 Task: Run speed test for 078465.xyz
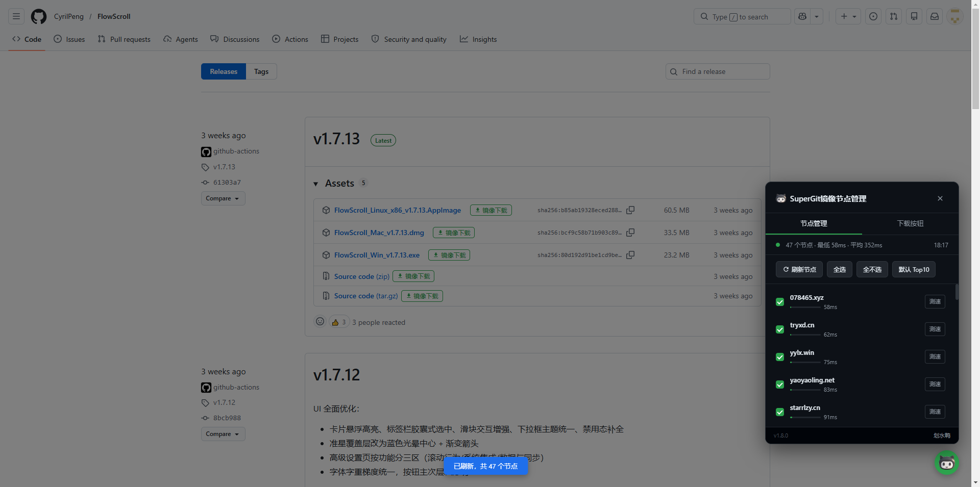click(935, 301)
